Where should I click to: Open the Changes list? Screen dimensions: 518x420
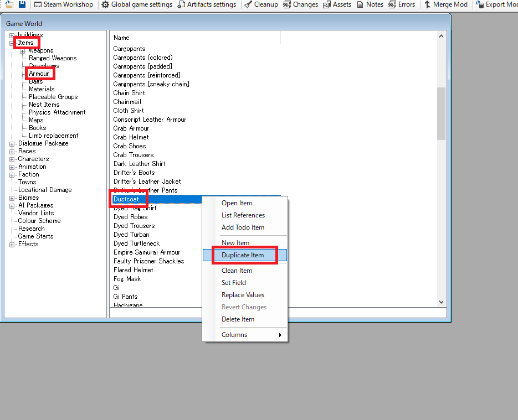(301, 4)
